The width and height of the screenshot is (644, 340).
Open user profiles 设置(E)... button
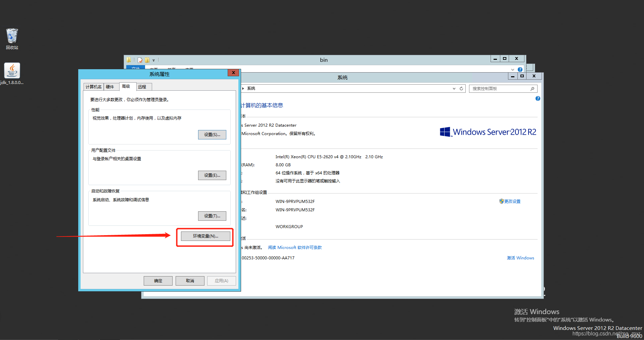[212, 175]
